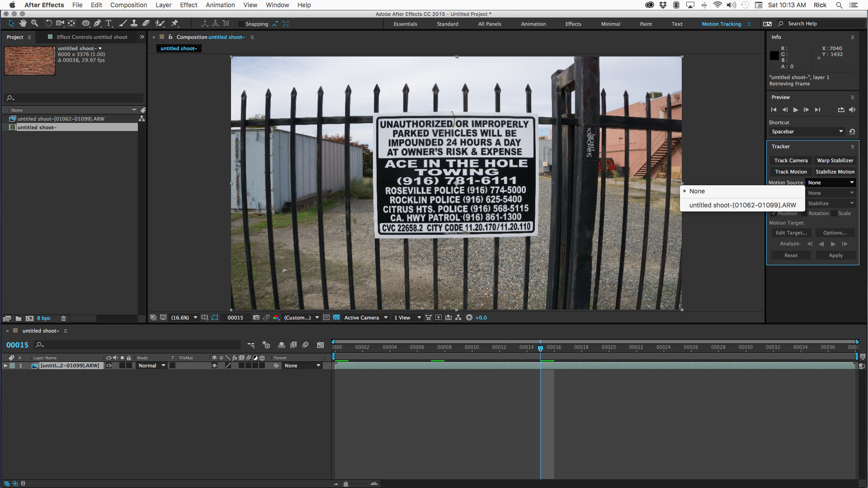Show the hidden panel tabs with the double chevron
Viewport: 868px width, 488px height.
point(142,37)
